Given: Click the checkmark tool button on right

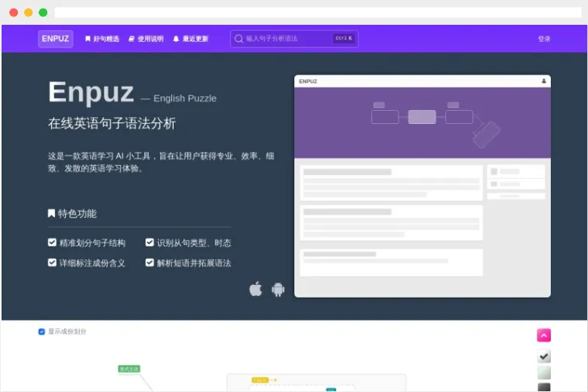Looking at the screenshot, I should [x=544, y=356].
